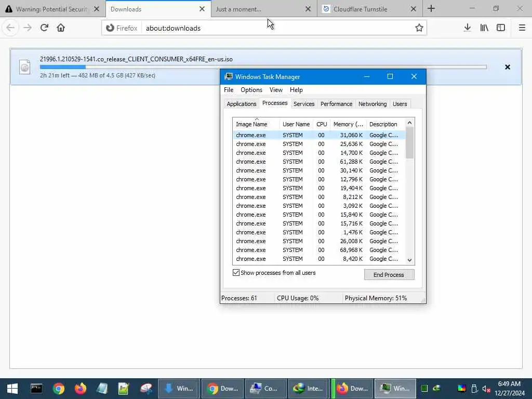Close the Warning: Potential Security tab
This screenshot has width=532, height=399.
(x=97, y=9)
